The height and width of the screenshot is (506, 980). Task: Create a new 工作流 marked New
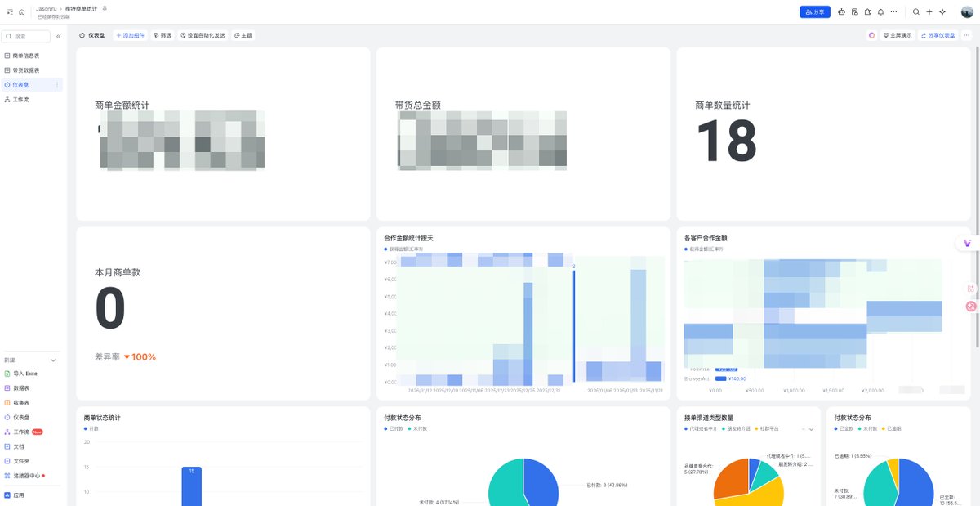coord(23,432)
